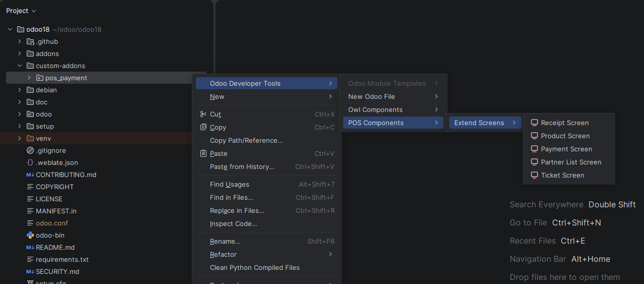Expand the doc folder
Viewport: 644px width, 284px height.
point(20,102)
